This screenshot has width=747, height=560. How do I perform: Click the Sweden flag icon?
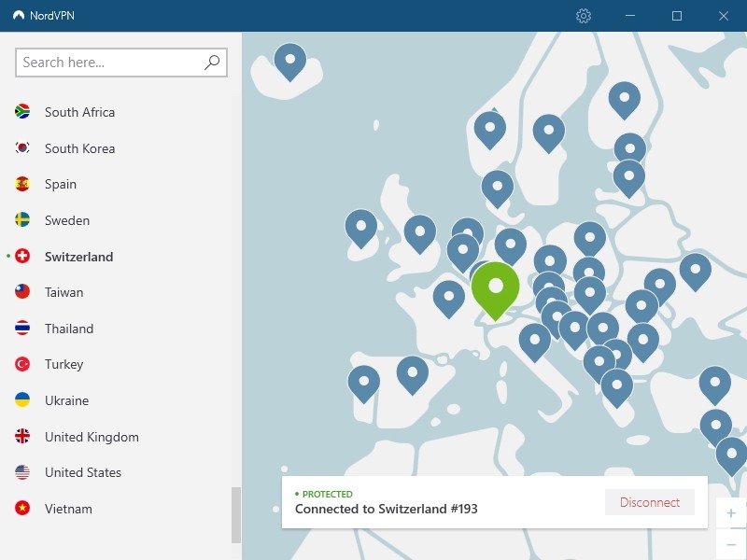pyautogui.click(x=22, y=219)
